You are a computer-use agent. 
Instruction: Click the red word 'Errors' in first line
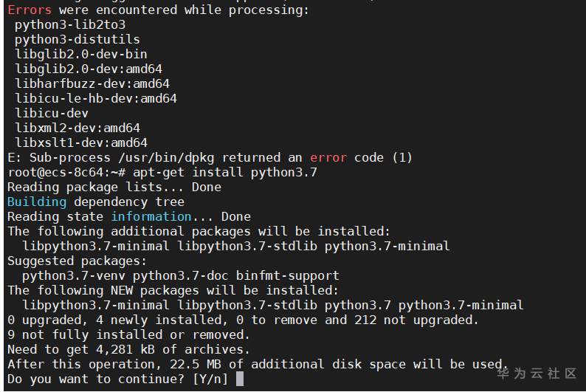[x=30, y=10]
